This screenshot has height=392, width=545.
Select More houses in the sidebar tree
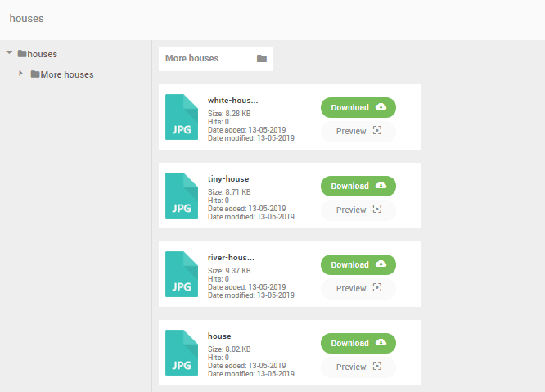pyautogui.click(x=67, y=74)
